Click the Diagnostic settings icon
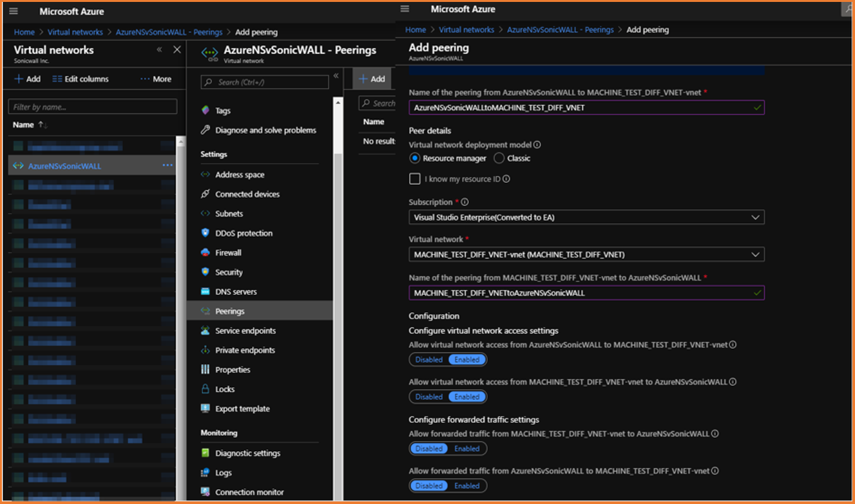The height and width of the screenshot is (504, 855). [x=206, y=453]
